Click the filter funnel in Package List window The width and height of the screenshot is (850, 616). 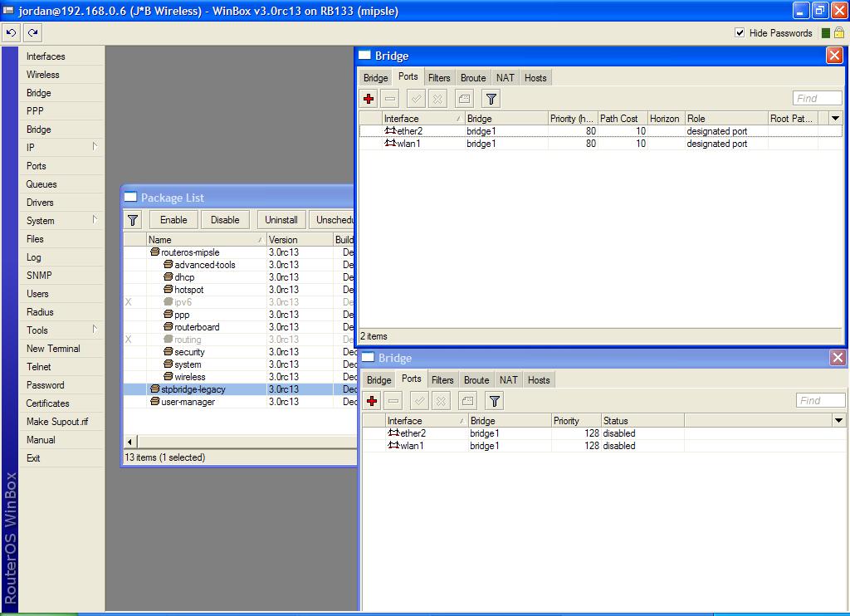(x=133, y=220)
